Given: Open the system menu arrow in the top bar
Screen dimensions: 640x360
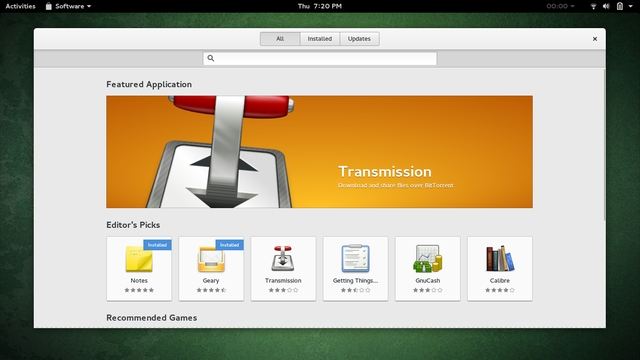Looking at the screenshot, I should point(631,6).
